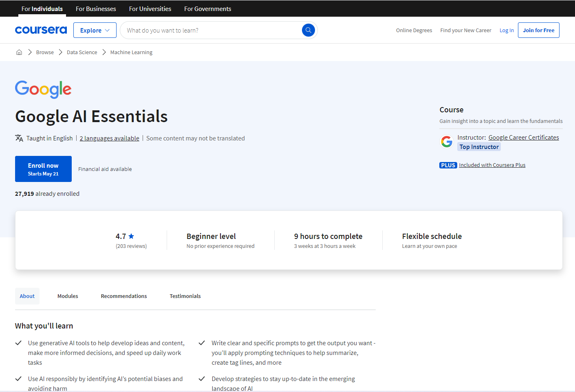
Task: Click the Coursera logo
Action: pos(41,30)
